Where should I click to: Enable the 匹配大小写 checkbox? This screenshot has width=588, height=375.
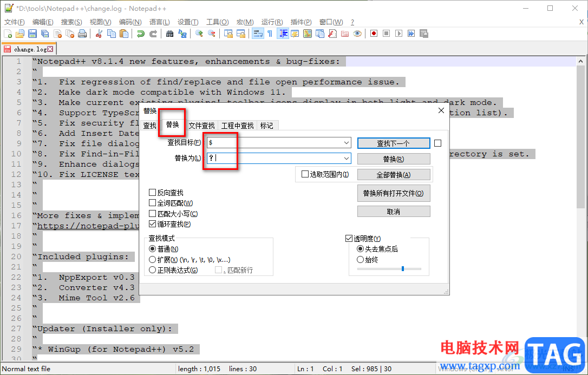[x=152, y=214]
